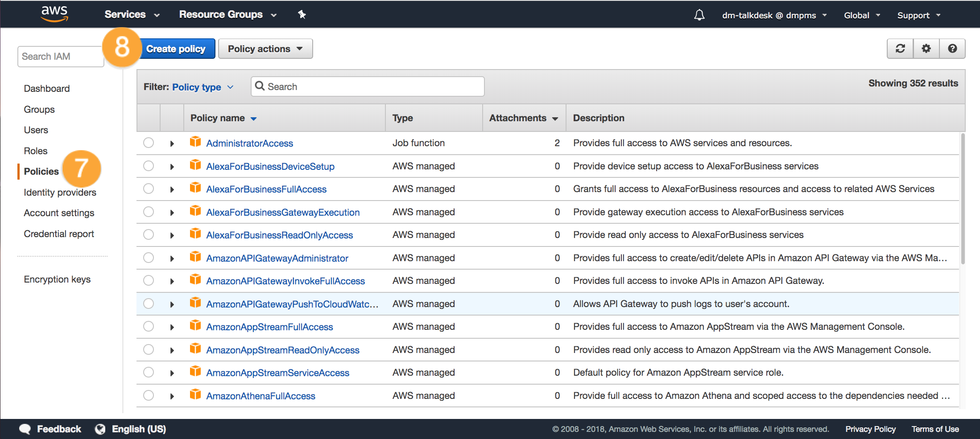This screenshot has height=439, width=980.
Task: Click the orange box icon beside AdministratorAccess
Action: click(195, 142)
